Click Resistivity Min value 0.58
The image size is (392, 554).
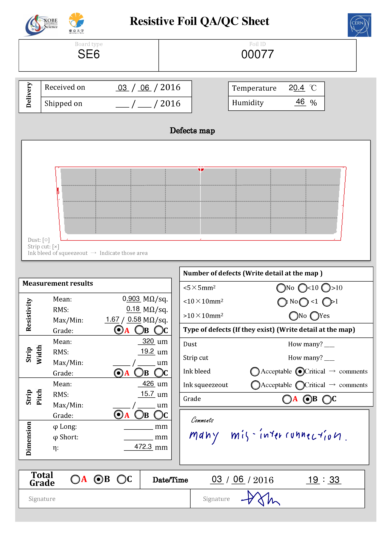coord(134,319)
